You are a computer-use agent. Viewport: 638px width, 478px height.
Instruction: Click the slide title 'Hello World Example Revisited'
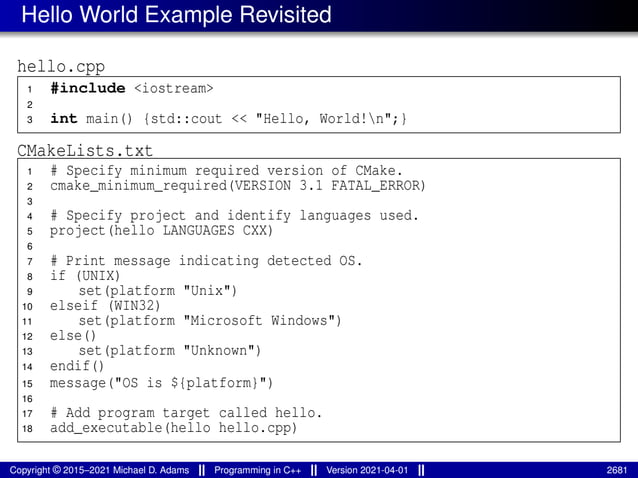176,15
